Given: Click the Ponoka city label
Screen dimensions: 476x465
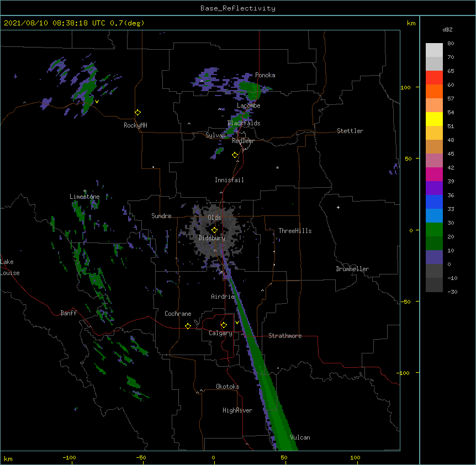Looking at the screenshot, I should coord(265,75).
